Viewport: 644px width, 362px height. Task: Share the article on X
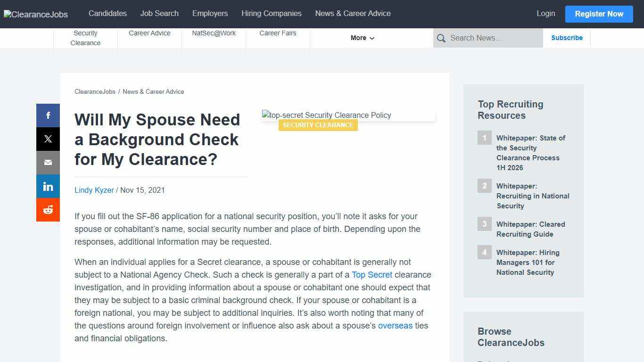pos(48,139)
